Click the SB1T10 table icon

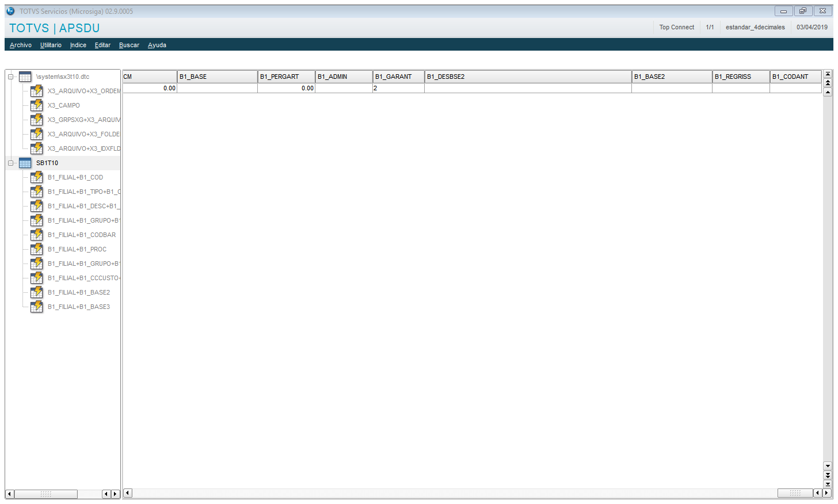tap(25, 163)
